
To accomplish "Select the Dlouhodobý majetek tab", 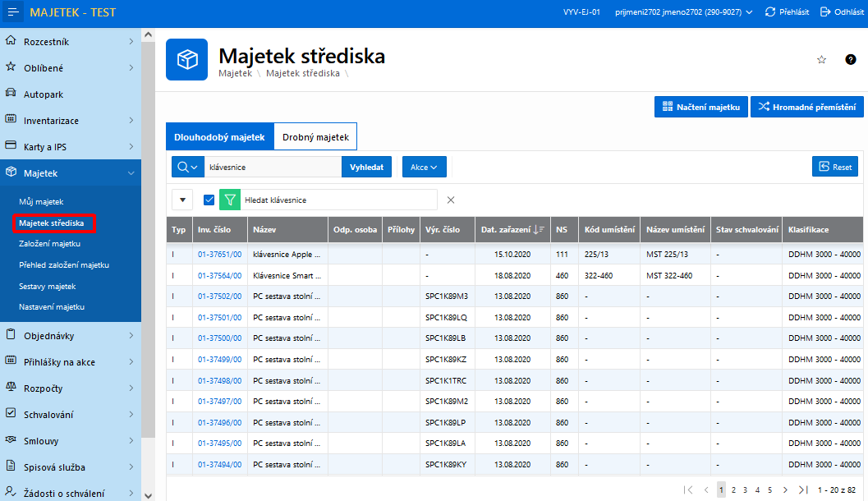I will tap(219, 137).
